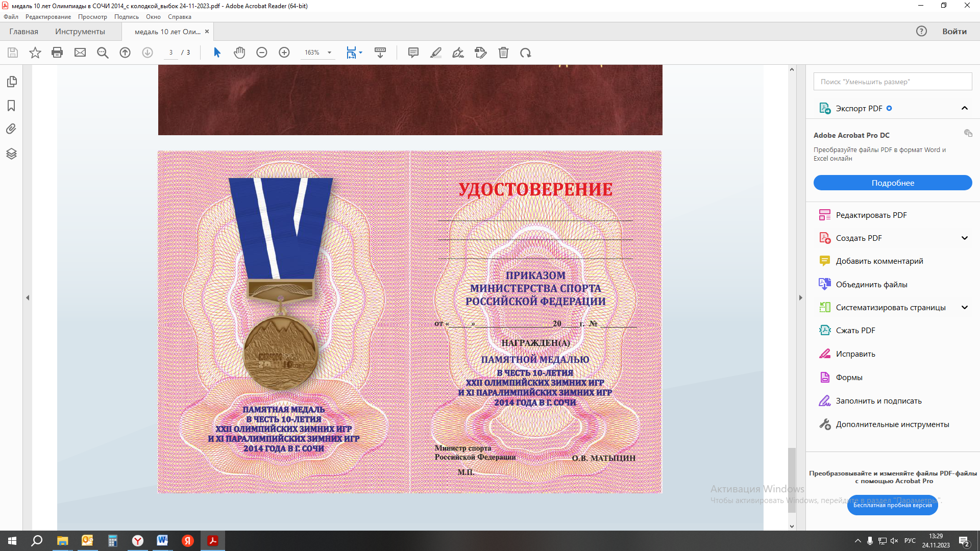Open the Просмотр menu
This screenshot has width=980, height=551.
(92, 17)
